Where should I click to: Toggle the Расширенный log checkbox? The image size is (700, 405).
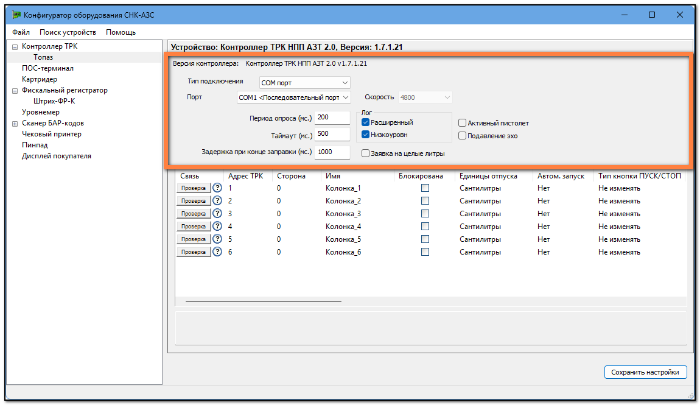pos(365,122)
